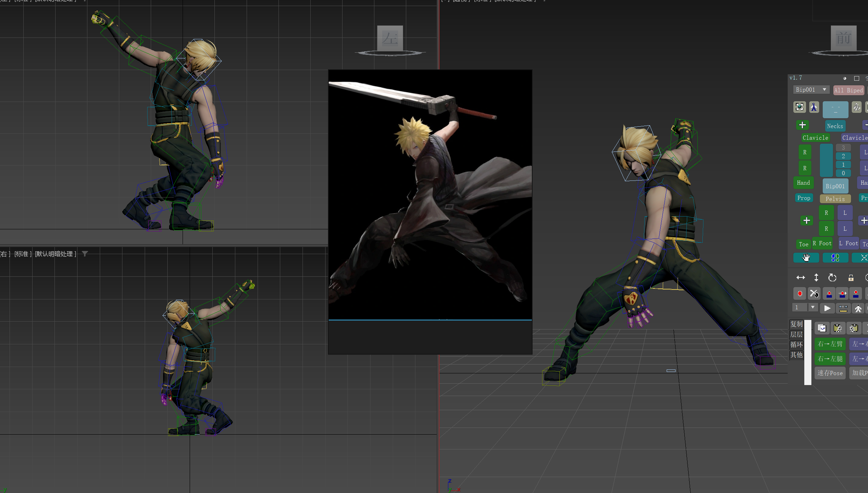The height and width of the screenshot is (493, 868).
Task: Click the footsteps icon button
Action: [x=835, y=258]
